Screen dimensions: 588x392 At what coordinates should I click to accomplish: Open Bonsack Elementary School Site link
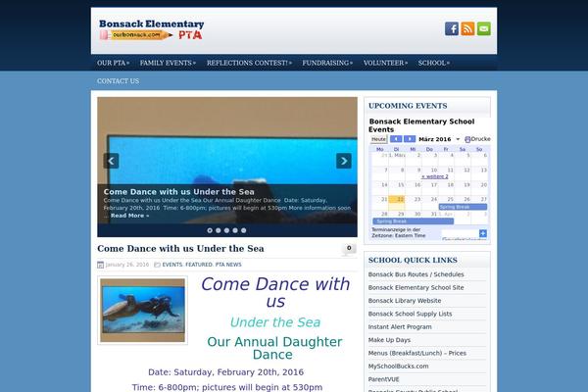[416, 287]
